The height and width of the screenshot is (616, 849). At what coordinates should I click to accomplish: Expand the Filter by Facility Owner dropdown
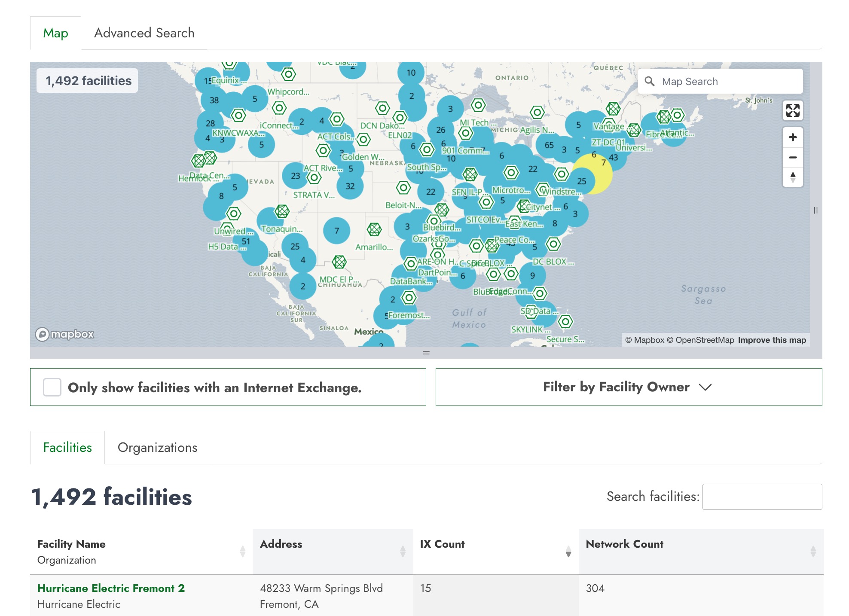click(628, 387)
